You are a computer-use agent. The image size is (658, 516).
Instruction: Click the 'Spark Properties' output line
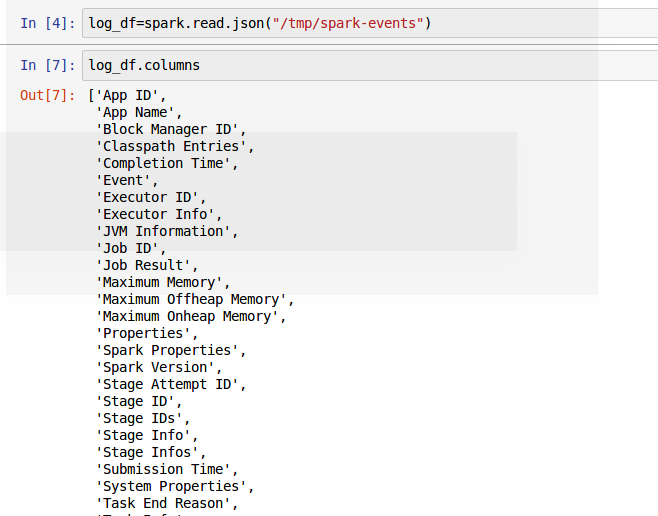(171, 350)
